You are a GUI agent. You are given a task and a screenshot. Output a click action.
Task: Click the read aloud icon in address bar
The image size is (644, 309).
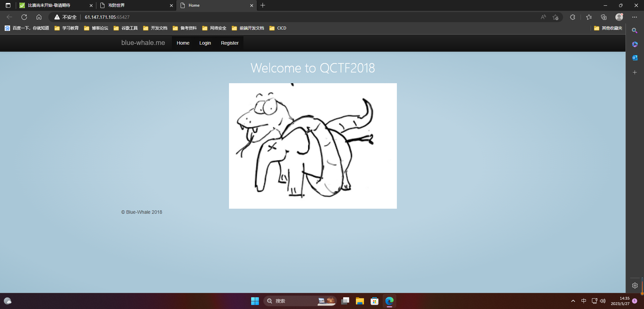(x=543, y=17)
